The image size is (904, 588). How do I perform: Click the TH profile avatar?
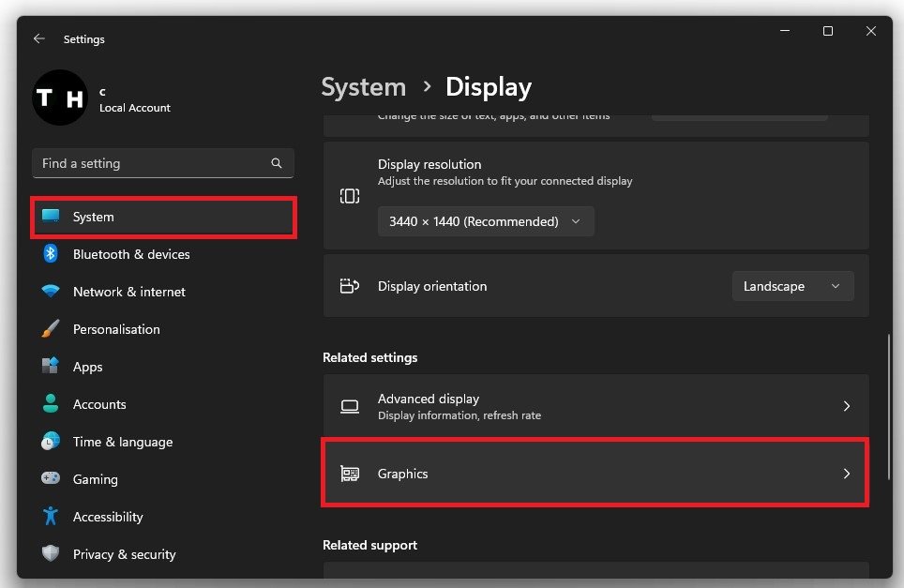coord(60,98)
